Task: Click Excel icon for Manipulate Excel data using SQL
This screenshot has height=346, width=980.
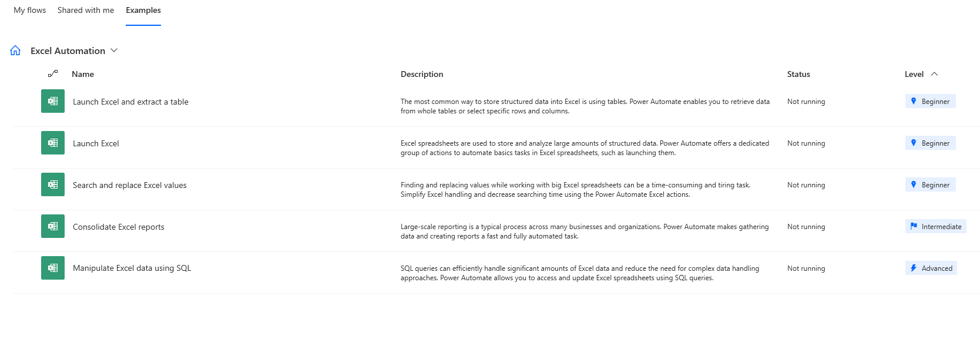Action: [53, 268]
